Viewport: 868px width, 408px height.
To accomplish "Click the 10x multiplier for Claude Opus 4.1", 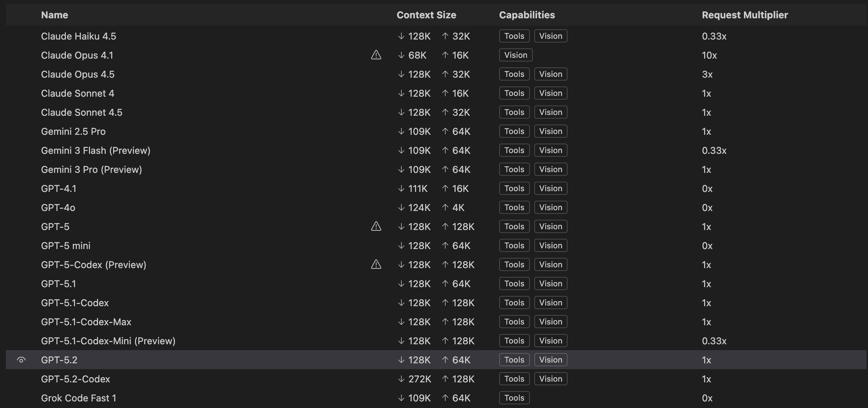I will 709,55.
